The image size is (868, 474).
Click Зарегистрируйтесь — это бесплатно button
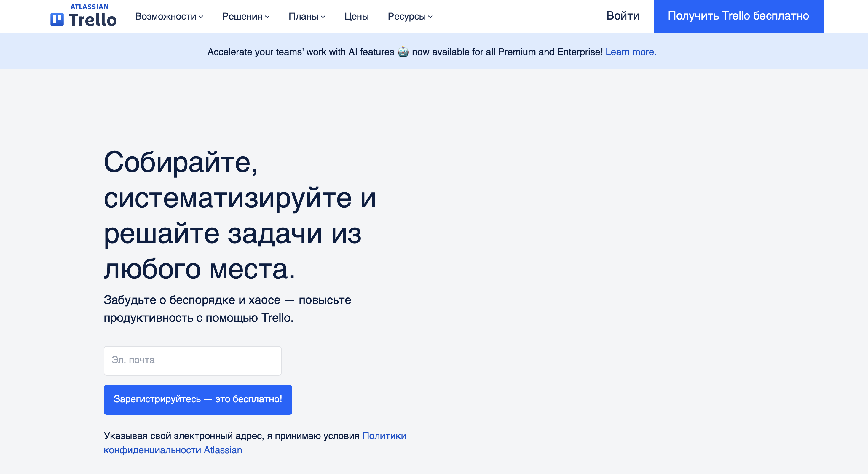pyautogui.click(x=198, y=400)
